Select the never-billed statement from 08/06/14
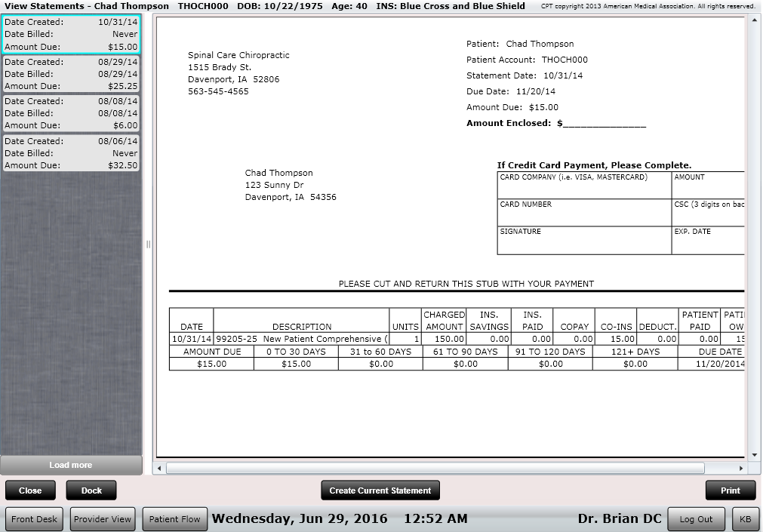 [x=72, y=153]
